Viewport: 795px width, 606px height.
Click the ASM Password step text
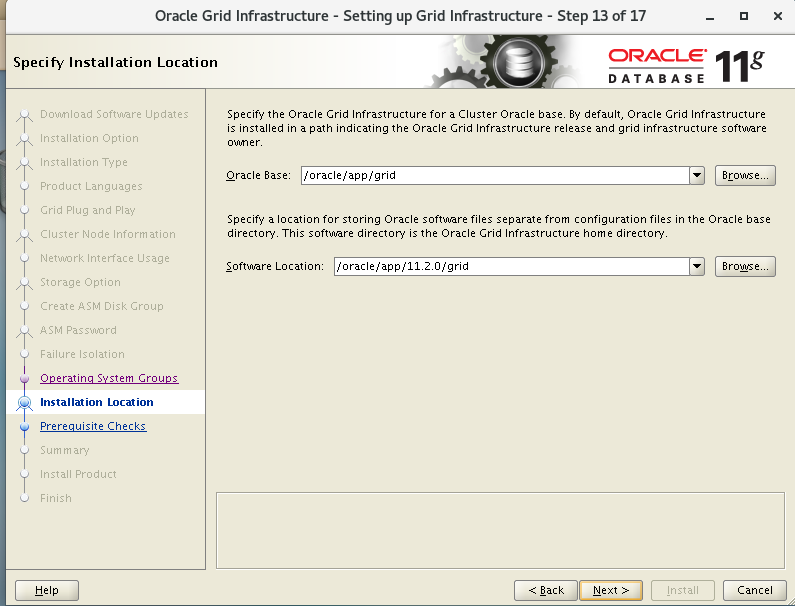click(x=78, y=330)
